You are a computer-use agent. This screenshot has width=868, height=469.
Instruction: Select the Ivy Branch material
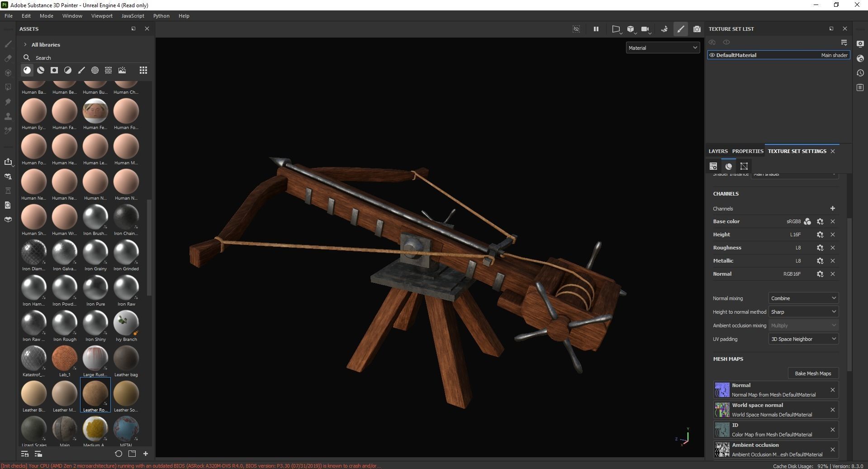tap(126, 326)
